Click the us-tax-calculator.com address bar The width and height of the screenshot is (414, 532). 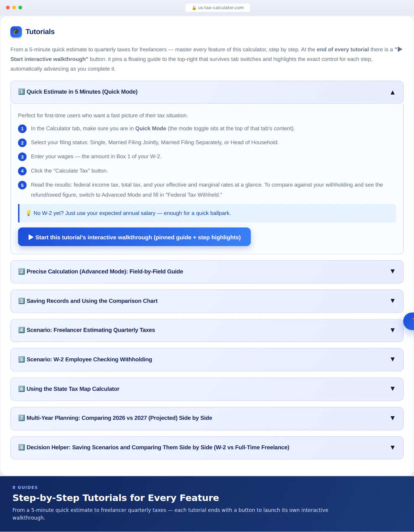[x=218, y=8]
